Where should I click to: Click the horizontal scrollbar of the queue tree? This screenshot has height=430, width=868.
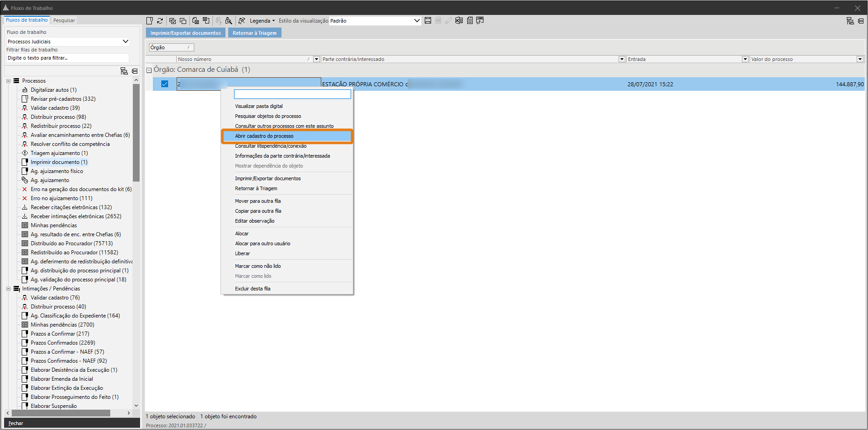(x=61, y=413)
